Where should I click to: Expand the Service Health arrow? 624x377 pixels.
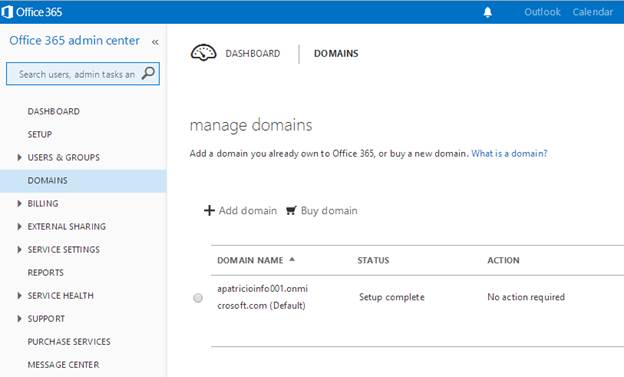pyautogui.click(x=19, y=295)
